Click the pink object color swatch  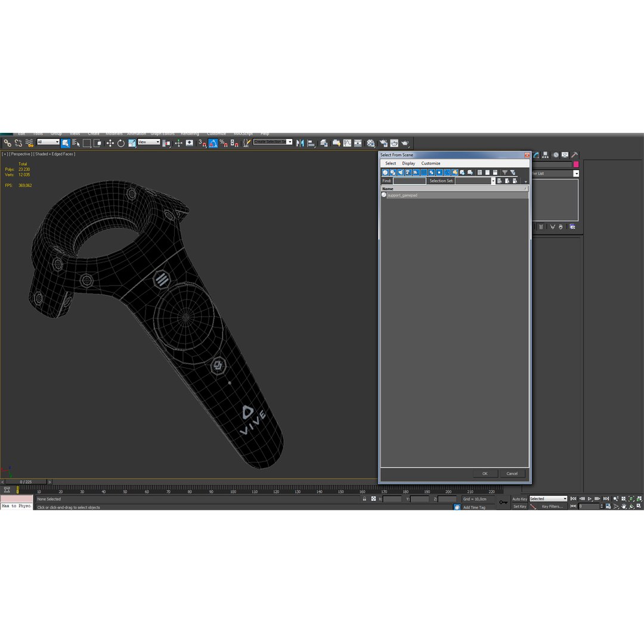point(576,165)
